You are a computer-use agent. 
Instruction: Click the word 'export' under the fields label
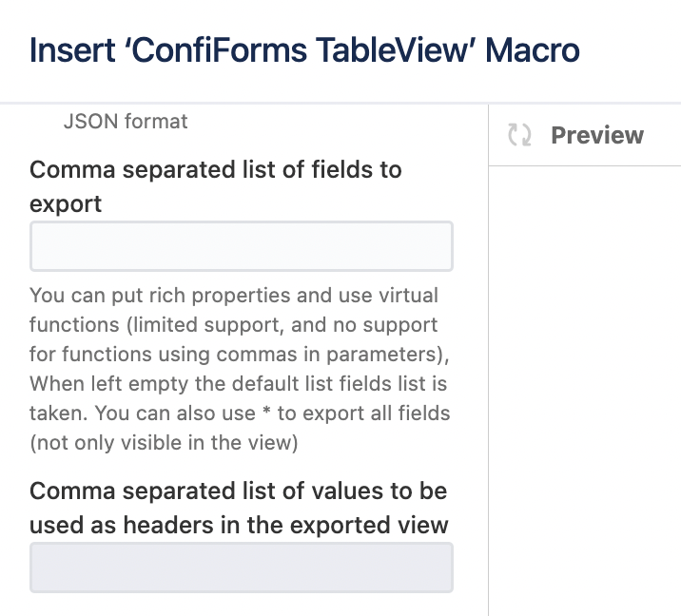[66, 204]
